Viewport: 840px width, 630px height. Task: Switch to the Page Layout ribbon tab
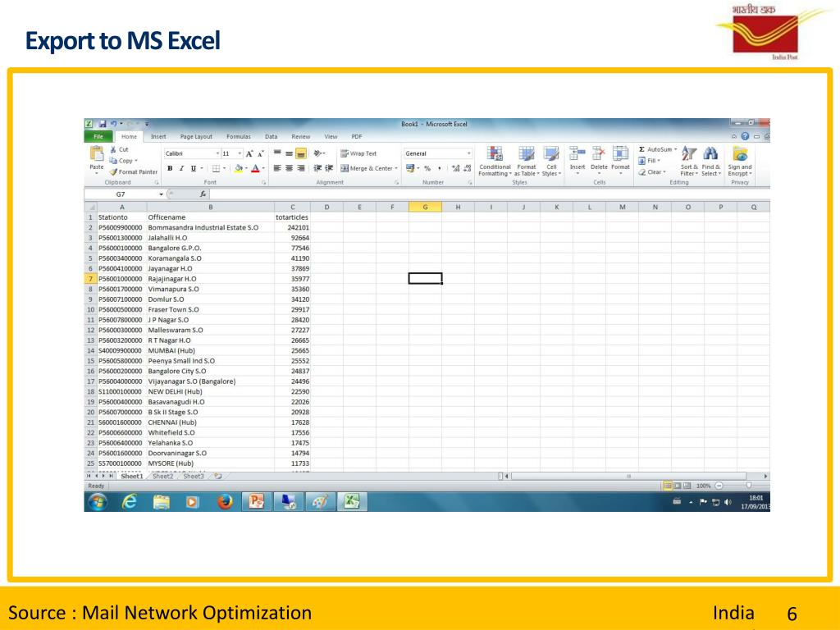196,137
